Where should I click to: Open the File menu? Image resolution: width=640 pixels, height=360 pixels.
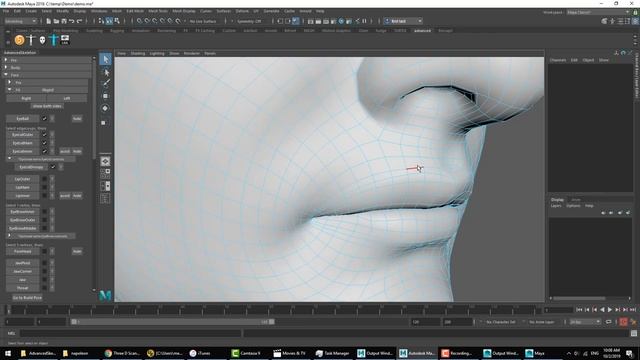tap(6, 11)
